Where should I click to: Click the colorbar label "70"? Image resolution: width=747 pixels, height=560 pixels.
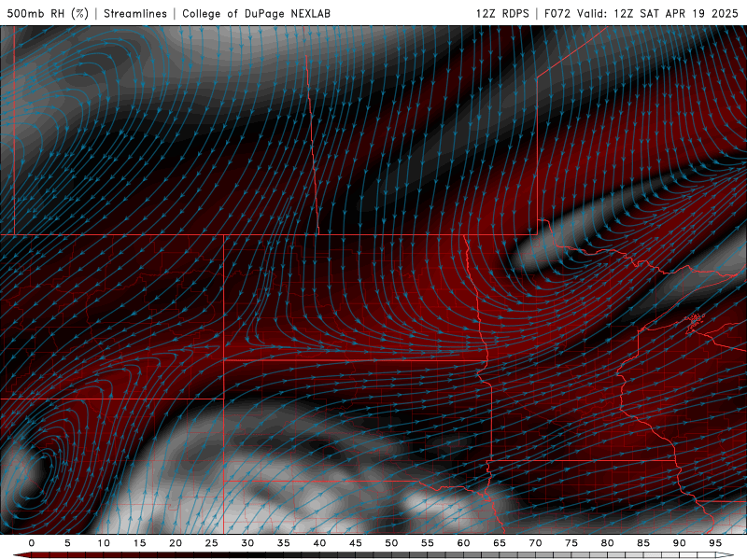click(535, 543)
